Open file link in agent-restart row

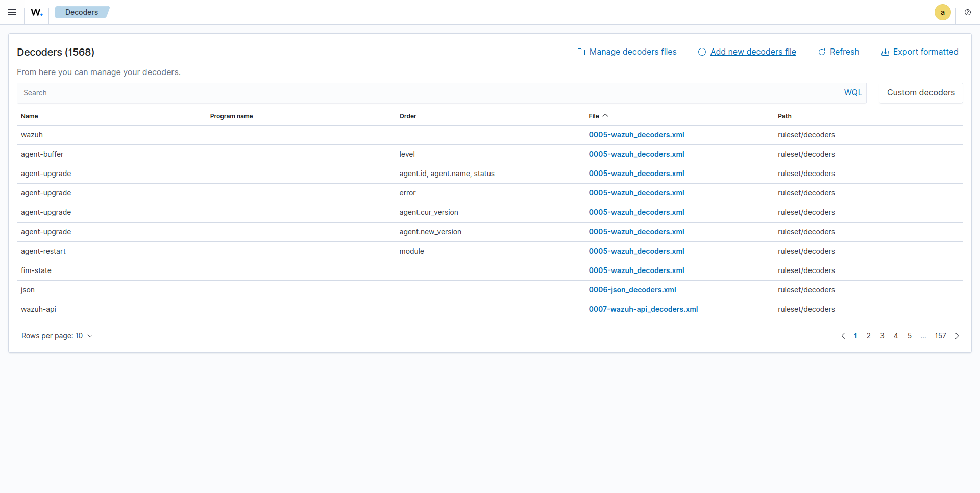coord(636,251)
